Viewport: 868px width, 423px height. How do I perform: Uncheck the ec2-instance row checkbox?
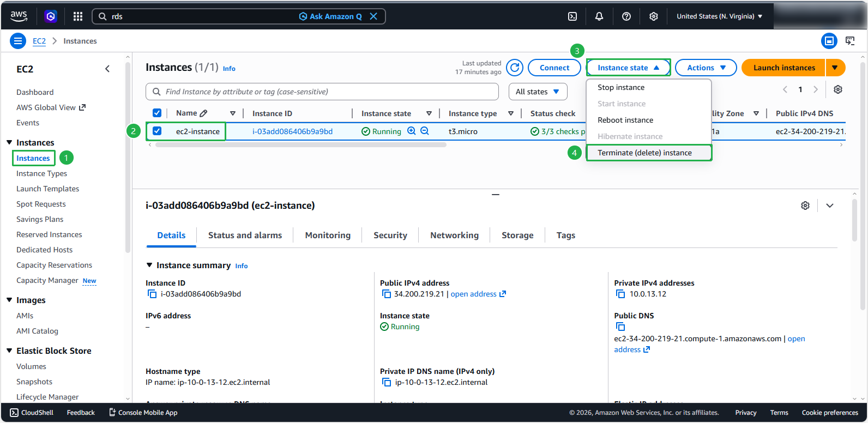(x=157, y=131)
